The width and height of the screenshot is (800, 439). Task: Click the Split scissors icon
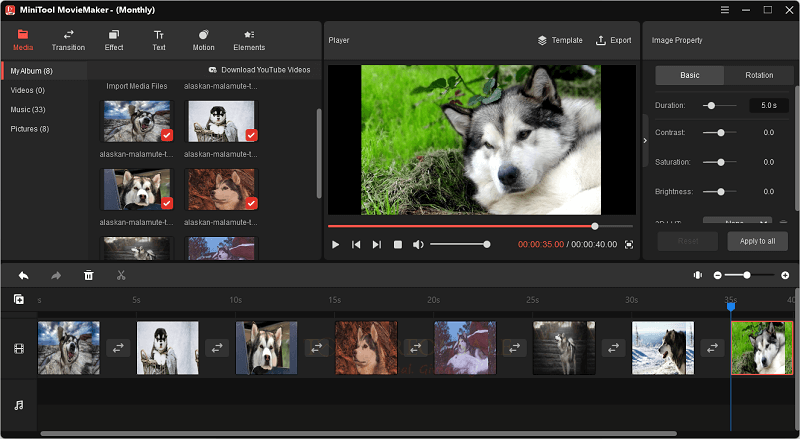click(121, 276)
